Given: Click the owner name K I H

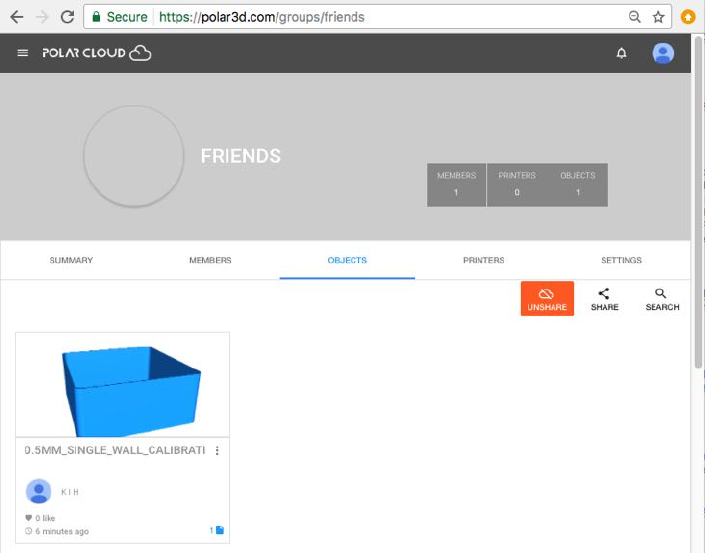Looking at the screenshot, I should coord(70,492).
